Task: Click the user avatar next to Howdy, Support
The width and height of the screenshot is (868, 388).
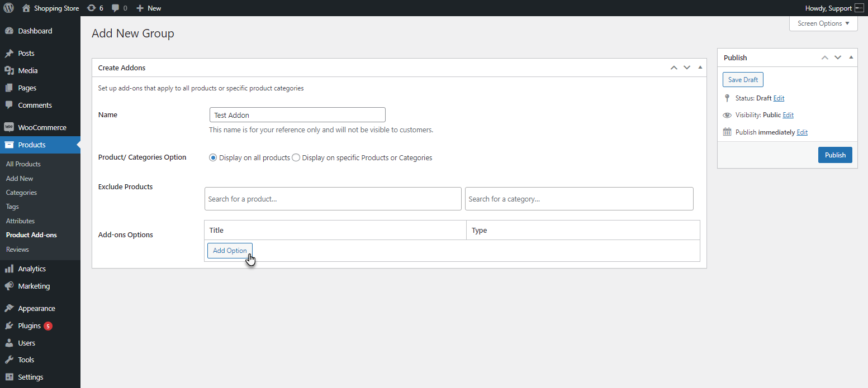Action: 859,8
